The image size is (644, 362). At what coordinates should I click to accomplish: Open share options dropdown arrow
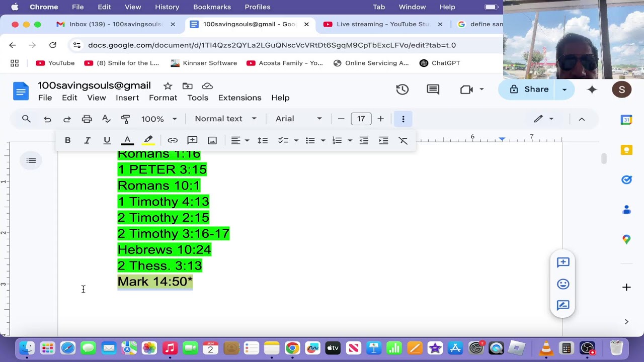coord(564,89)
